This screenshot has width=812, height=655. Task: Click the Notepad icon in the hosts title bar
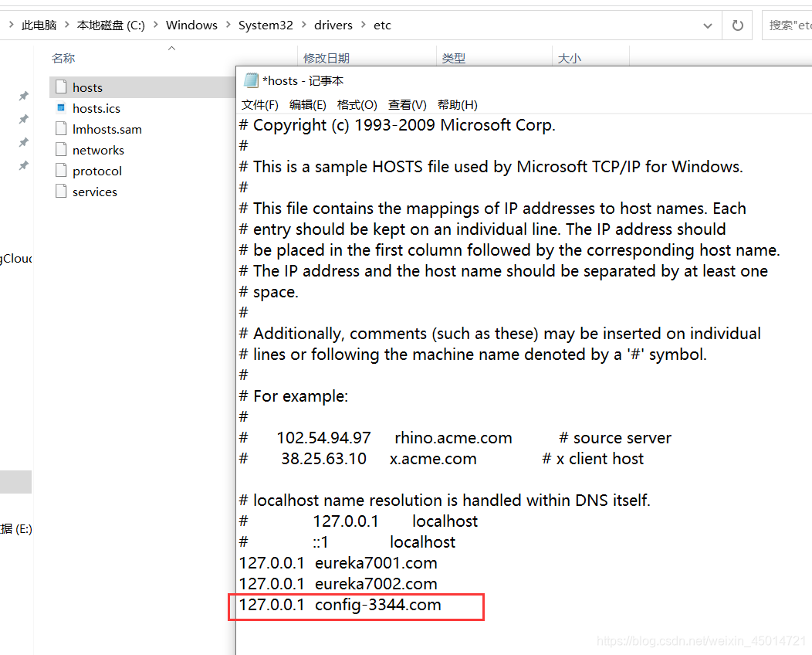tap(251, 80)
